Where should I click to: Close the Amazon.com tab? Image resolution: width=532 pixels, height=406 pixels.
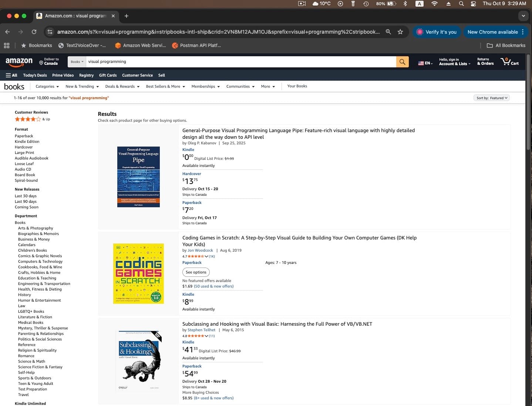113,16
